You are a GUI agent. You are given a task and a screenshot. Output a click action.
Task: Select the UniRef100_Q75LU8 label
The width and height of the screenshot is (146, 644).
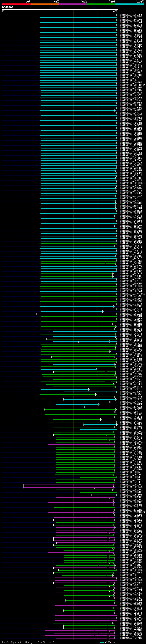(x=131, y=55)
